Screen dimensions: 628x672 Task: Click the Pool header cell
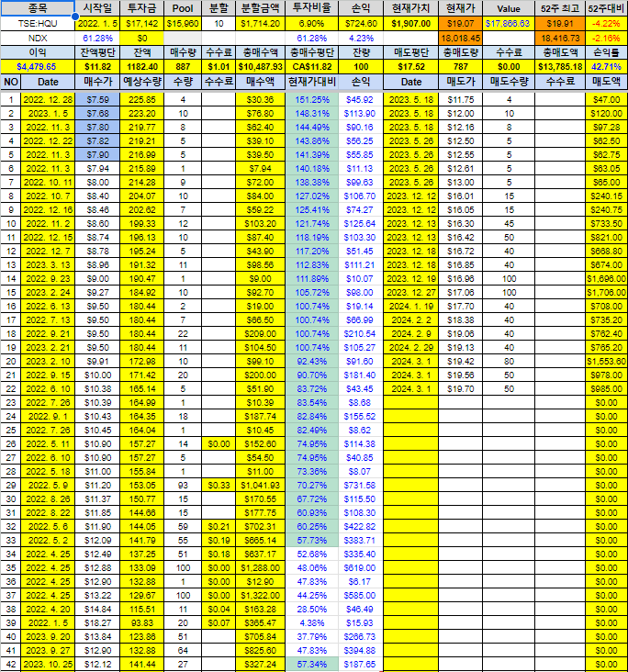[x=183, y=8]
